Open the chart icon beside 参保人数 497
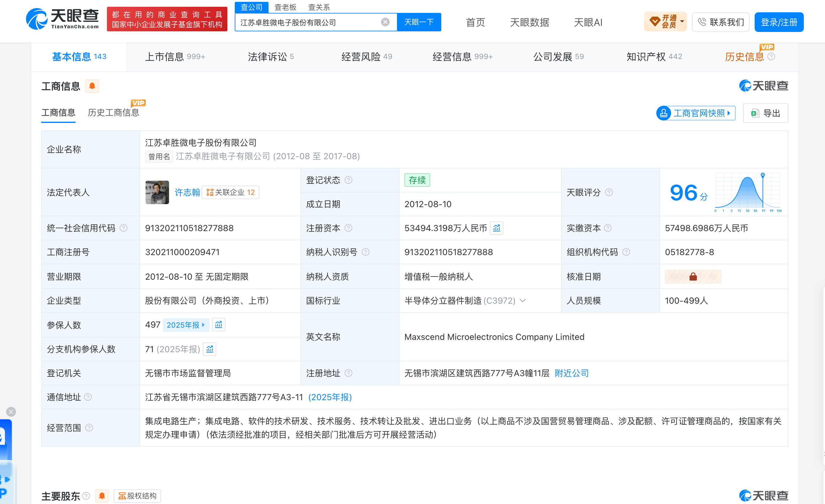The image size is (825, 504). 219,325
